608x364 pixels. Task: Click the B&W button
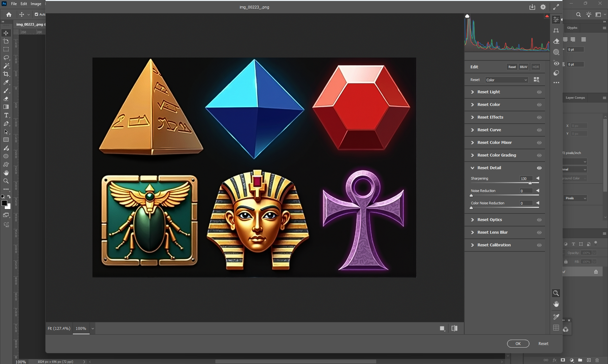pyautogui.click(x=523, y=67)
